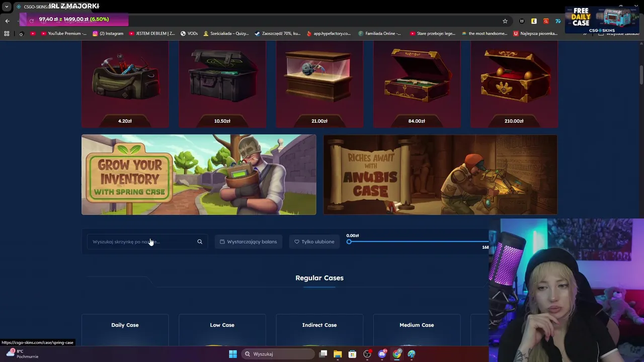Open the 21.00zł glass display case
The width and height of the screenshot is (644, 362).
point(319,84)
